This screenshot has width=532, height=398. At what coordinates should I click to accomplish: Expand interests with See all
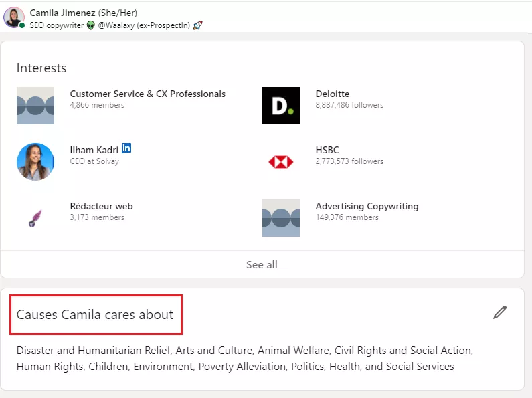[262, 265]
